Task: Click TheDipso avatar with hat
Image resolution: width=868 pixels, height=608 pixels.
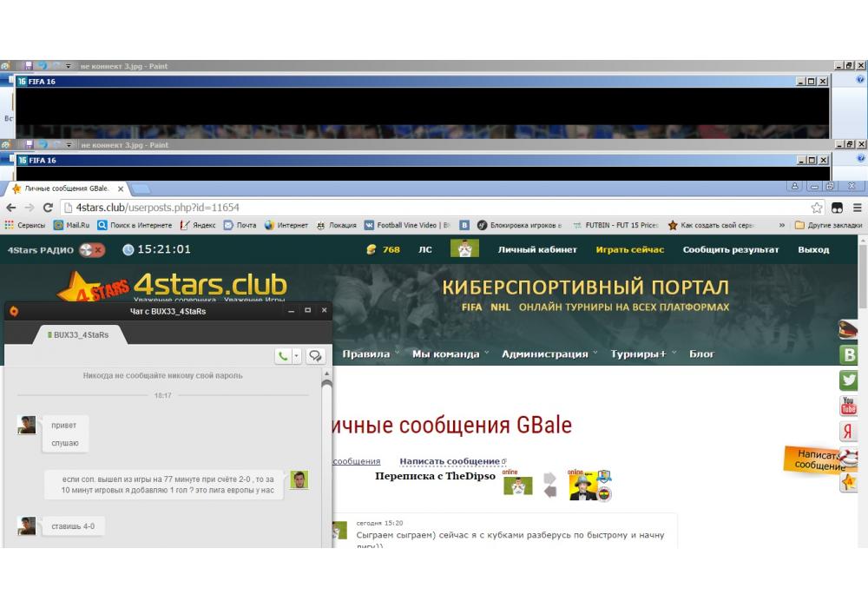Action: click(x=582, y=486)
